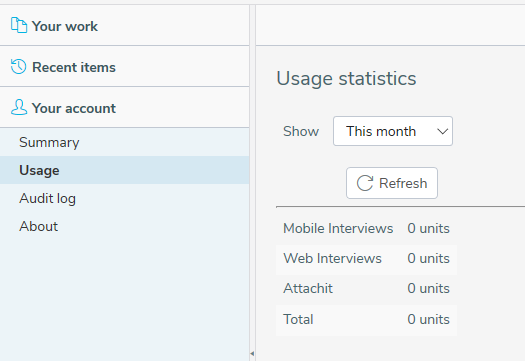
Task: Open the About page
Action: [x=125, y=226]
